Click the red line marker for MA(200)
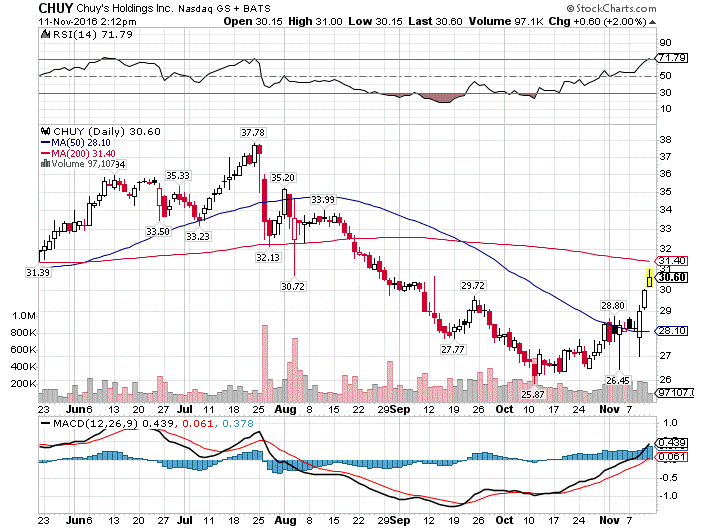The height and width of the screenshot is (531, 702). 46,153
